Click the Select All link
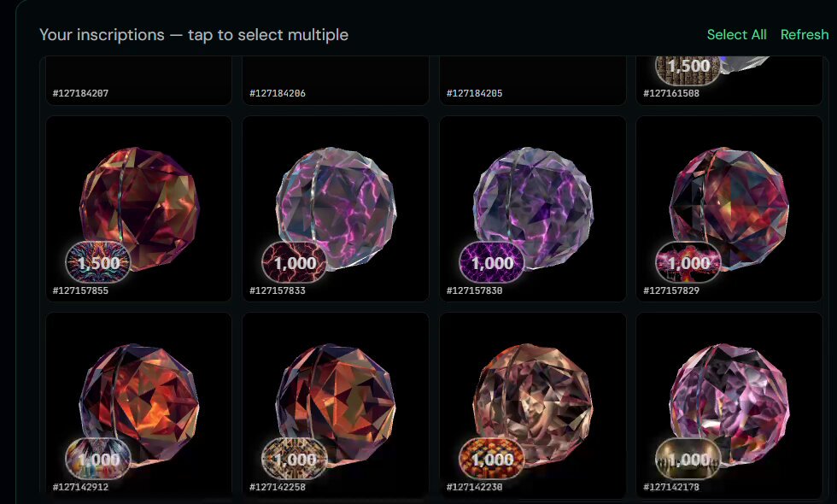The height and width of the screenshot is (504, 837). point(736,35)
